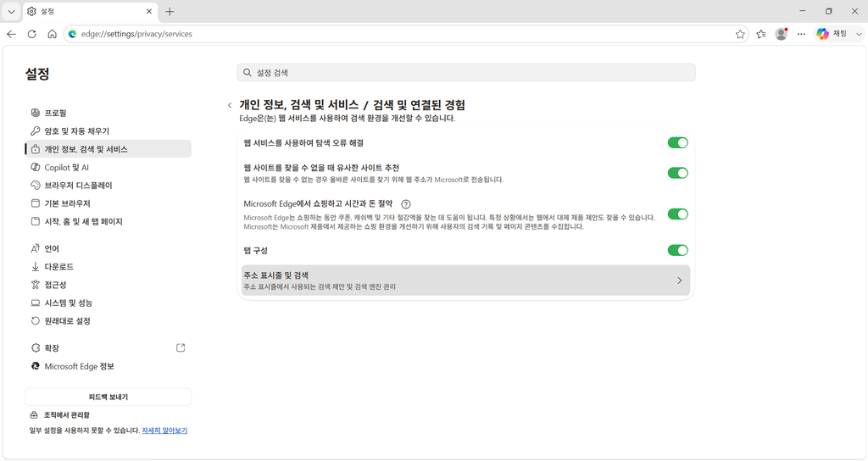
Task: Open 기본 브라우저 section
Action: (108, 203)
